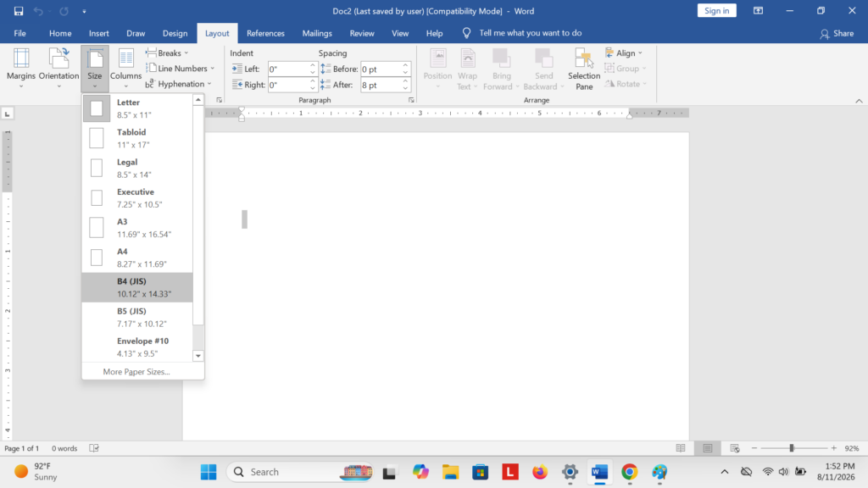
Task: Open the File menu tab
Action: [20, 33]
